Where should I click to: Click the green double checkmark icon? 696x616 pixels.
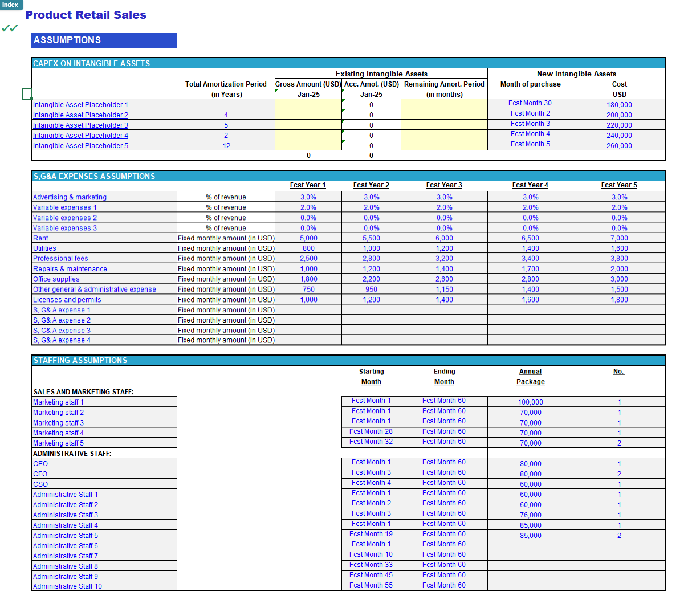pyautogui.click(x=10, y=28)
